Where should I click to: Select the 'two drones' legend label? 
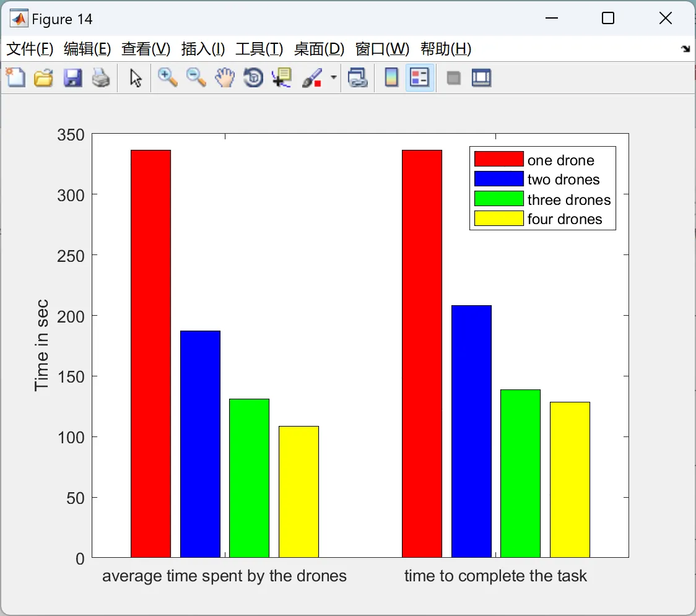pyautogui.click(x=563, y=180)
